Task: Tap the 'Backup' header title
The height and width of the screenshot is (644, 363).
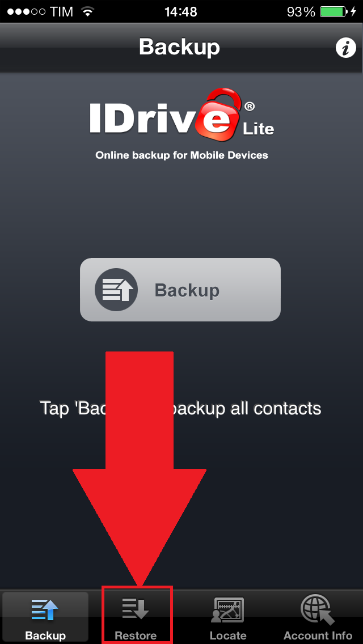Action: [x=179, y=47]
